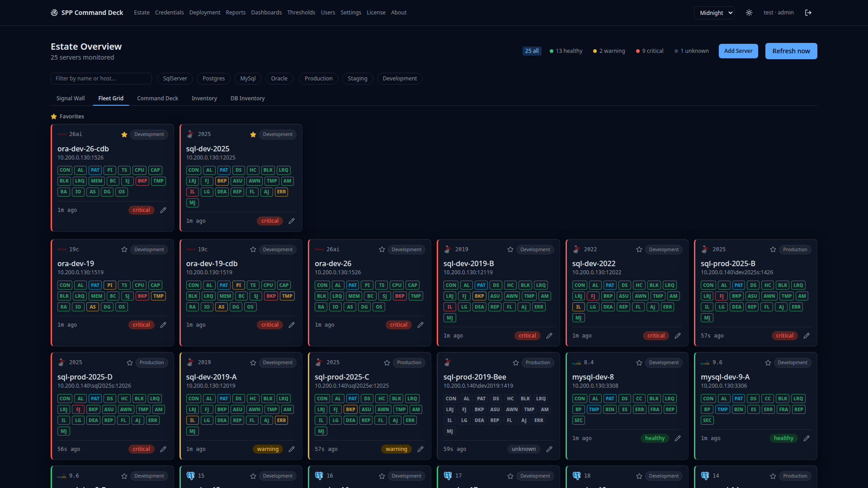Switch to Signal Wall tab

71,99
